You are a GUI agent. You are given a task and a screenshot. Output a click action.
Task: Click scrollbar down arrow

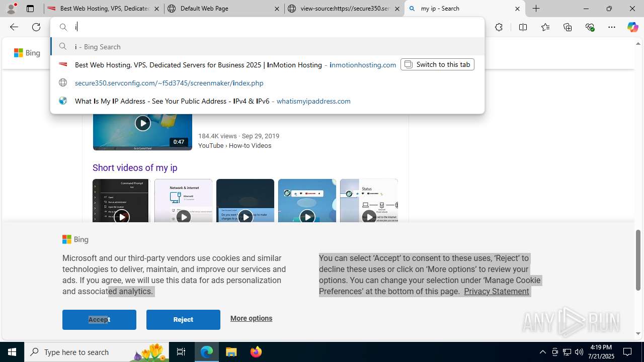[x=638, y=333]
